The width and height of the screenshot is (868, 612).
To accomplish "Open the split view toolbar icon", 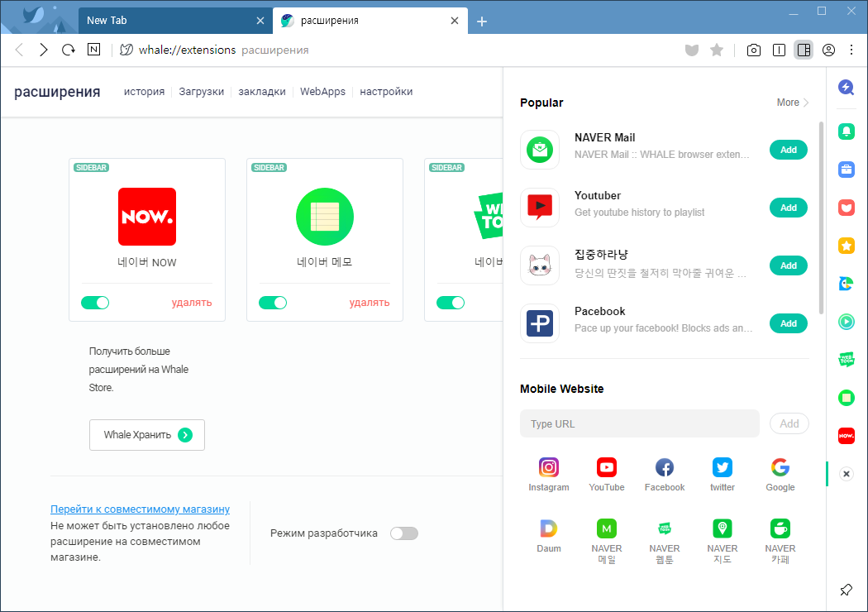I will [779, 50].
